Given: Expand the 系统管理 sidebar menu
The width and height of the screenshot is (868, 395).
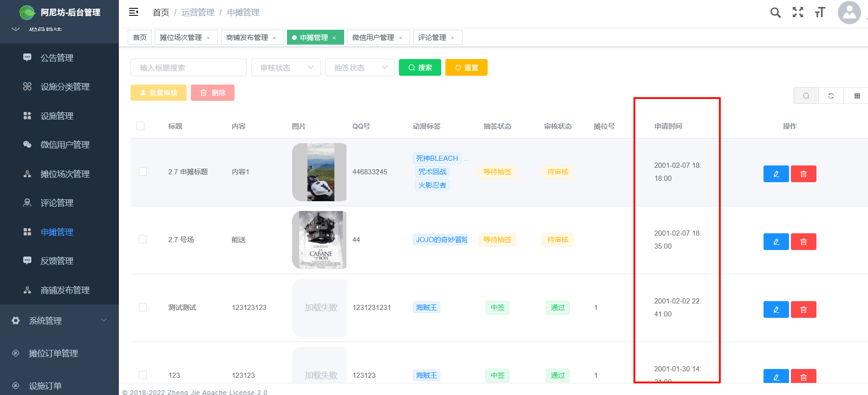Looking at the screenshot, I should 59,321.
